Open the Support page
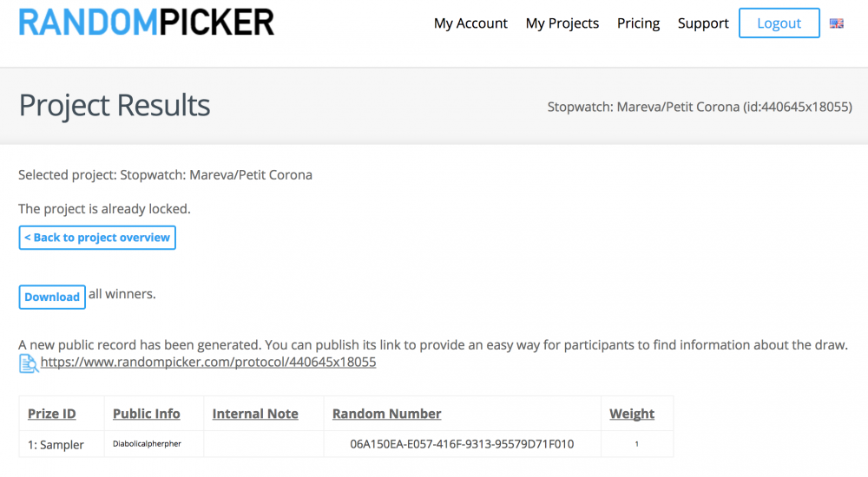 tap(703, 23)
